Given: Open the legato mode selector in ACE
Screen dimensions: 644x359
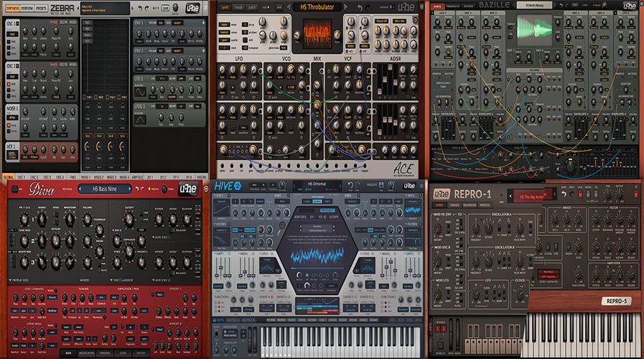Looking at the screenshot, I should tap(224, 24).
